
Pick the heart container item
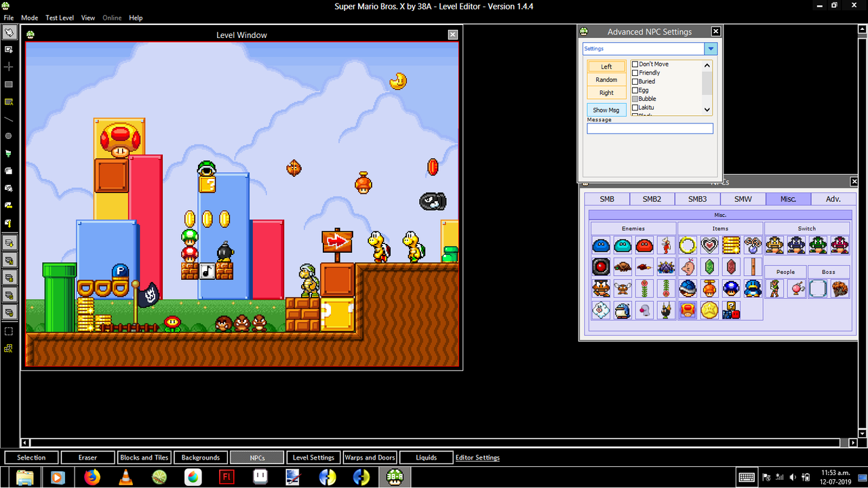click(x=709, y=245)
